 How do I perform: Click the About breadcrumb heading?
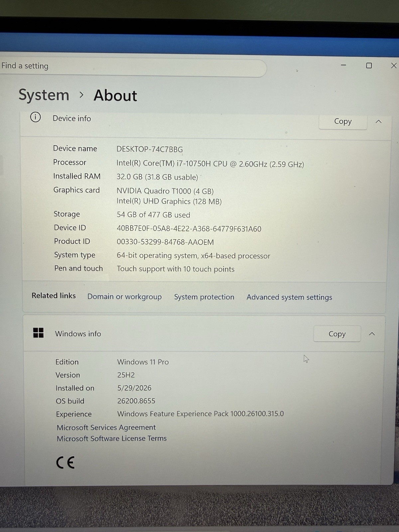[x=115, y=96]
